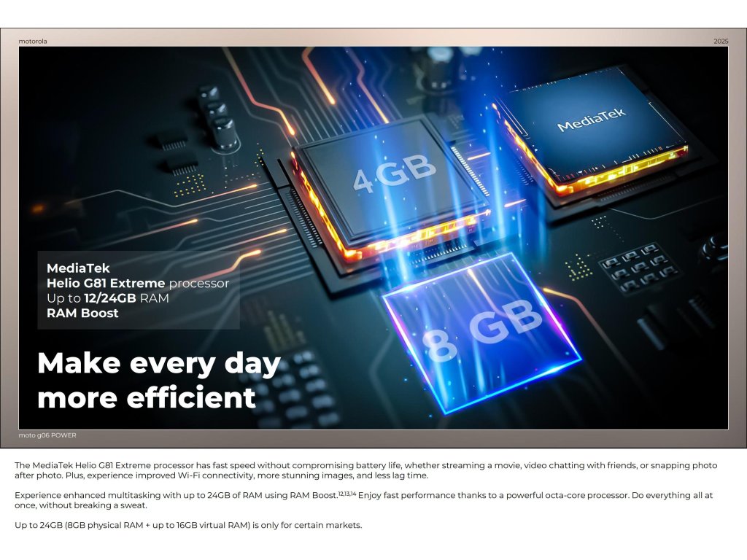The width and height of the screenshot is (747, 560).
Task: Click the 'moto g06 POWER' footer label
Action: tap(47, 435)
